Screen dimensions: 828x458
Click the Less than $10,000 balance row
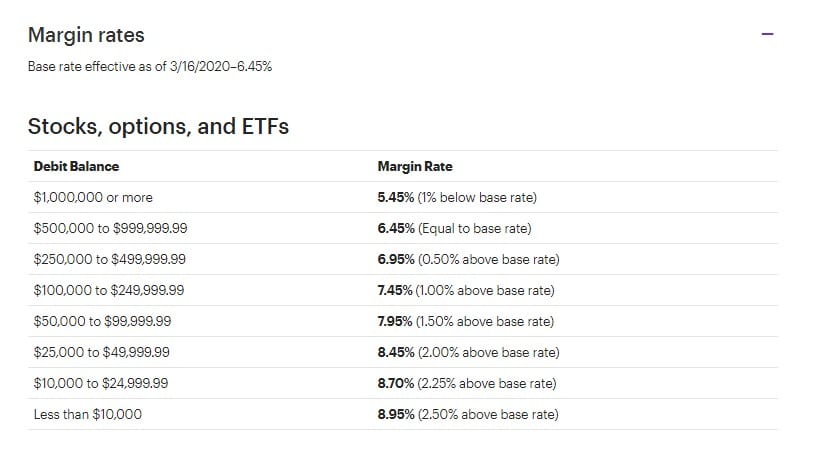pos(88,414)
